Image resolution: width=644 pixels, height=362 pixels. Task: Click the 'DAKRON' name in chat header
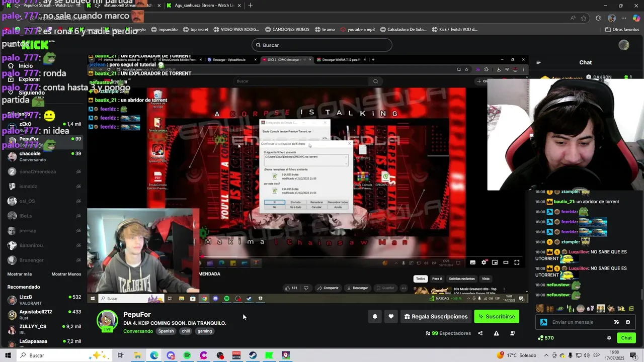pyautogui.click(x=602, y=77)
